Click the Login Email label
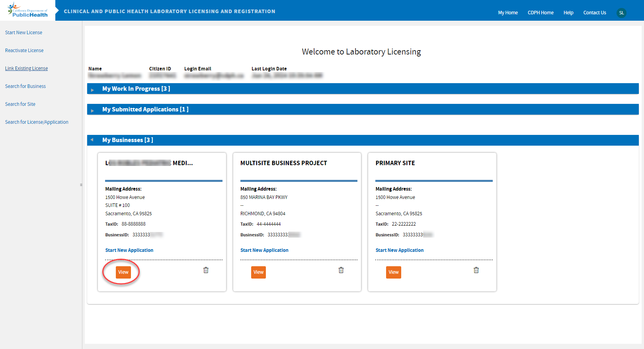The image size is (644, 349). 198,69
